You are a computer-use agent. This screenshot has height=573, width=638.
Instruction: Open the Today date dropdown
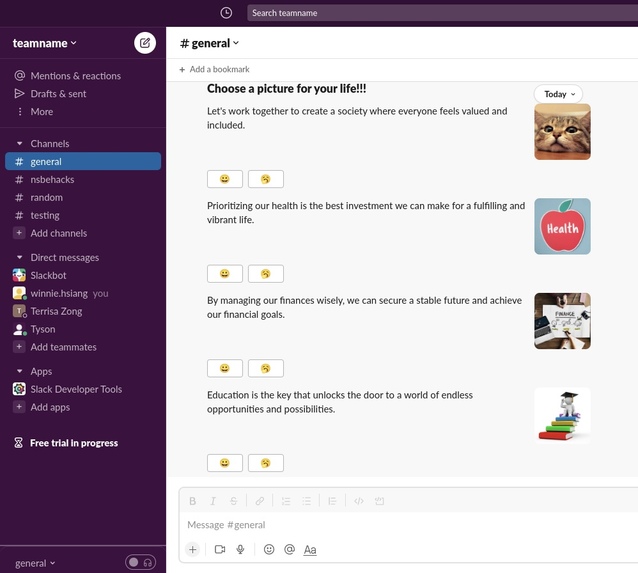[558, 94]
